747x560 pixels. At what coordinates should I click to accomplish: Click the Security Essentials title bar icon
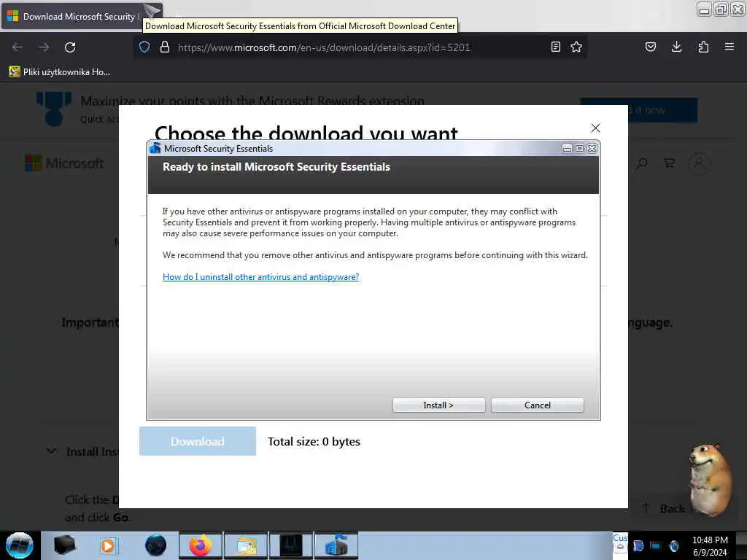(x=155, y=148)
